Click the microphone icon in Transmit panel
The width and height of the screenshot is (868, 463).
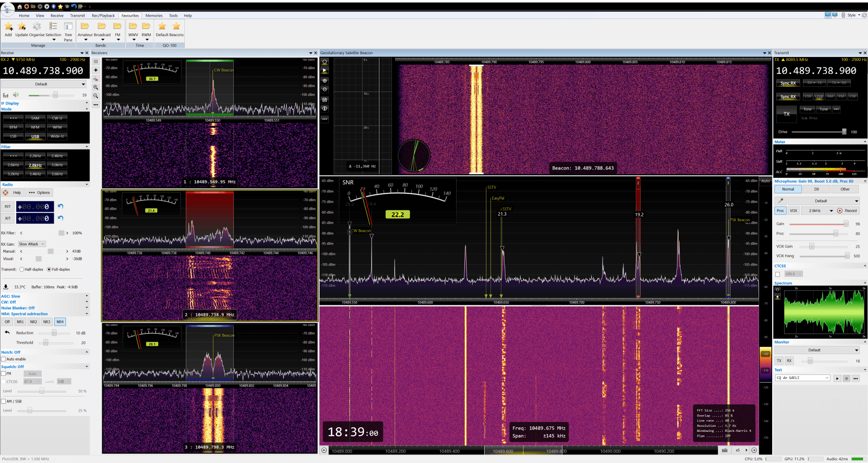(x=780, y=201)
